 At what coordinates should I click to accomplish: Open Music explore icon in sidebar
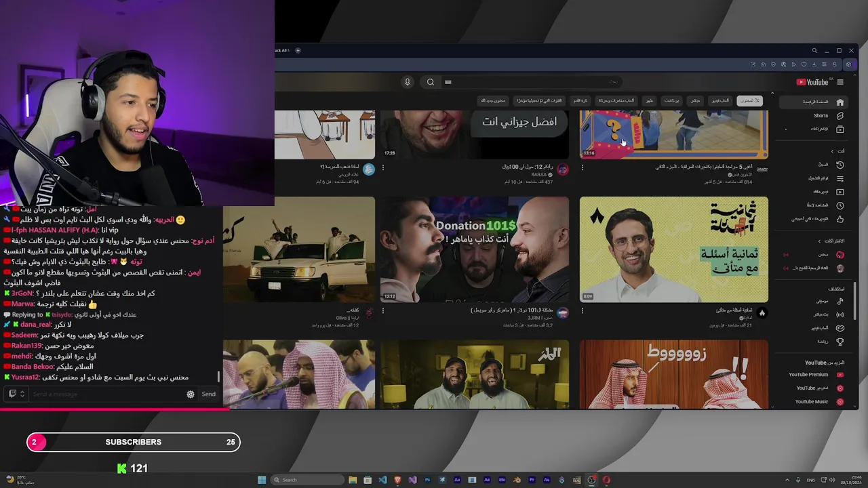coord(840,301)
